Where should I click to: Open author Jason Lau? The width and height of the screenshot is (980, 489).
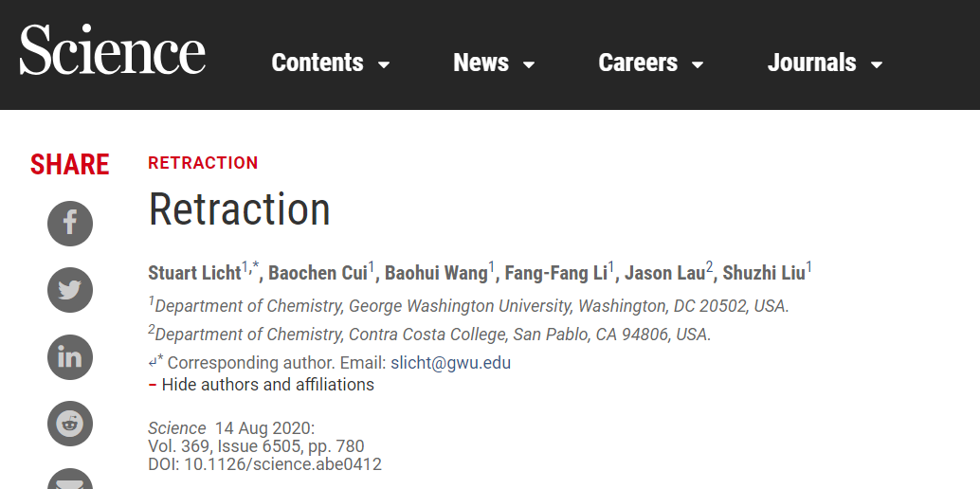(664, 273)
